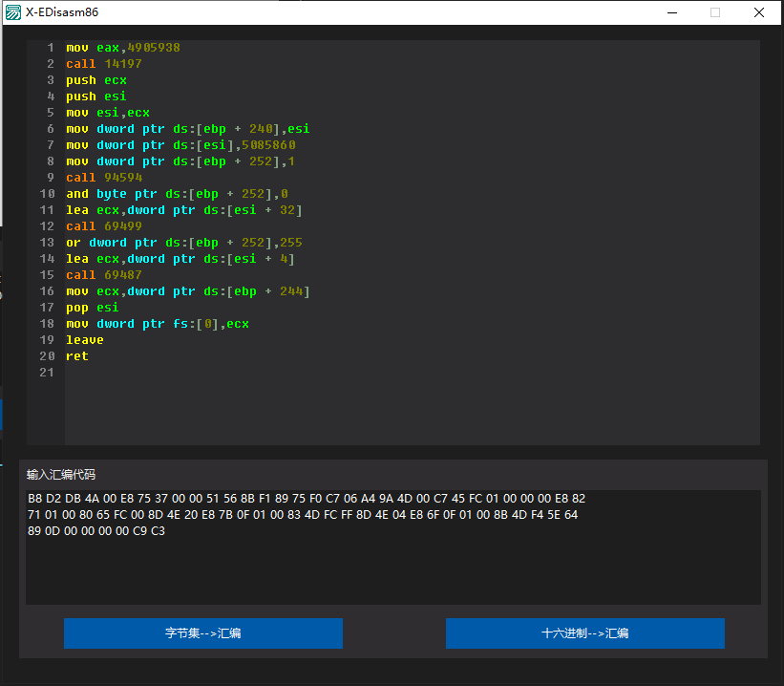784x686 pixels.
Task: Click the 'and byte ptr' line
Action: click(177, 194)
